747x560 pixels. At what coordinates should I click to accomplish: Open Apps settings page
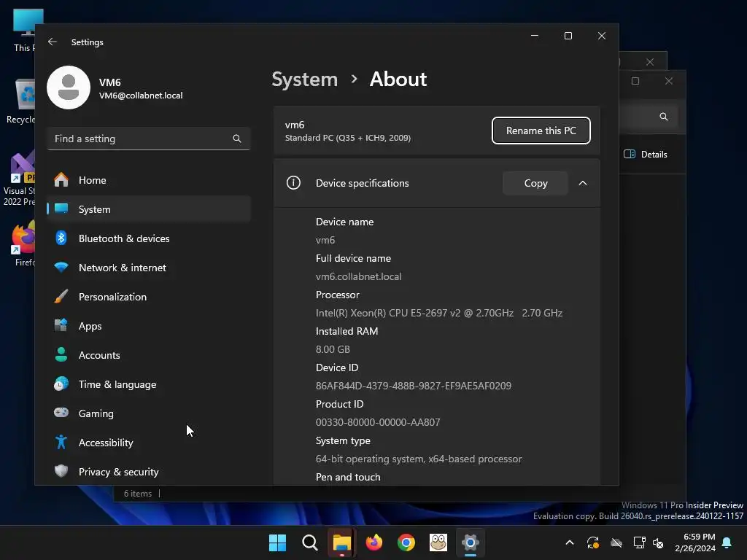pos(149,326)
